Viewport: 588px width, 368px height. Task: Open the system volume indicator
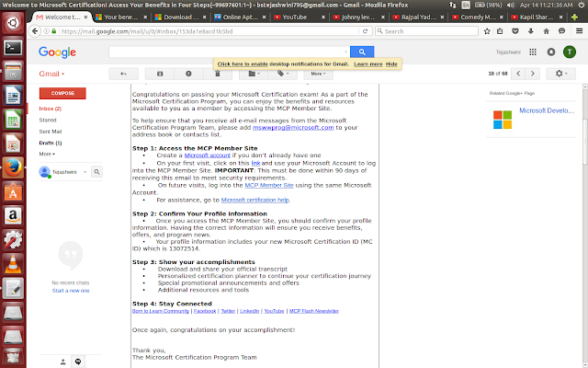510,5
